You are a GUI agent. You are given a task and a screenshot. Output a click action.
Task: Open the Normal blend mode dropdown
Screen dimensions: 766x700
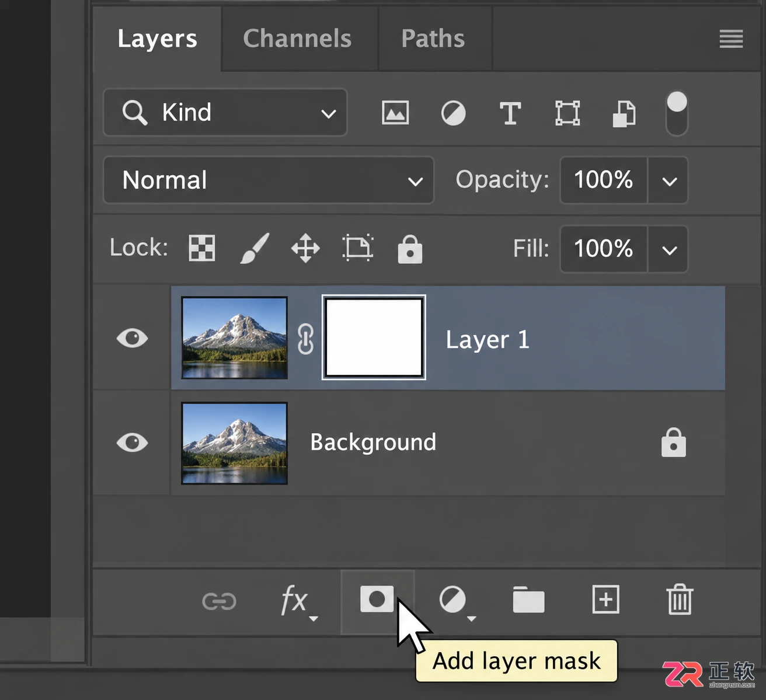pyautogui.click(x=269, y=180)
